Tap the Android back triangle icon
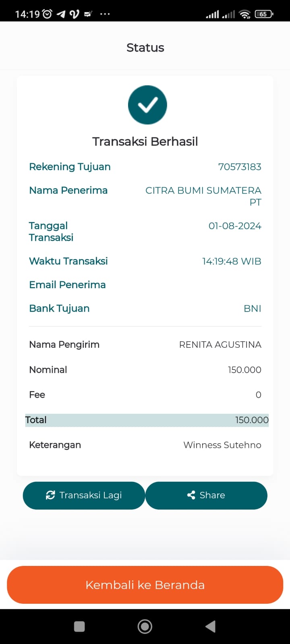This screenshot has width=290, height=644. (210, 626)
